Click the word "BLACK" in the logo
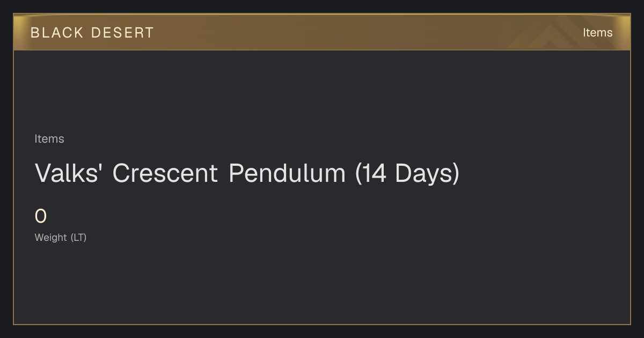Screen dimensions: 644x338 (x=57, y=33)
